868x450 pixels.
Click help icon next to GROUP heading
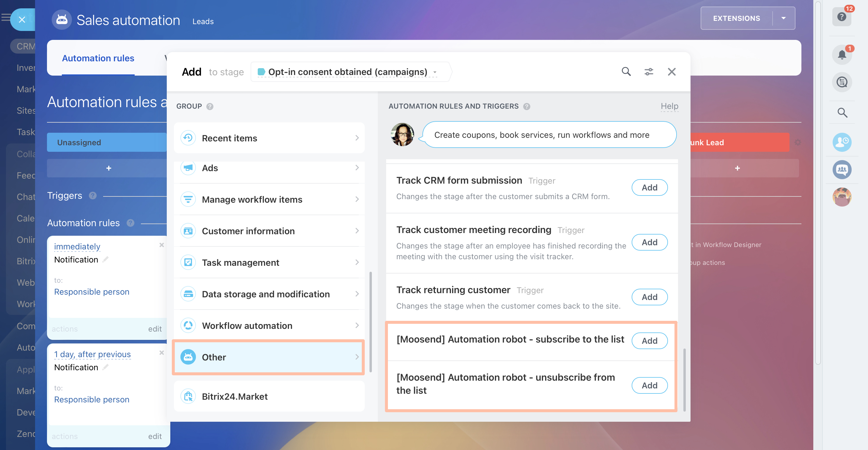210,106
